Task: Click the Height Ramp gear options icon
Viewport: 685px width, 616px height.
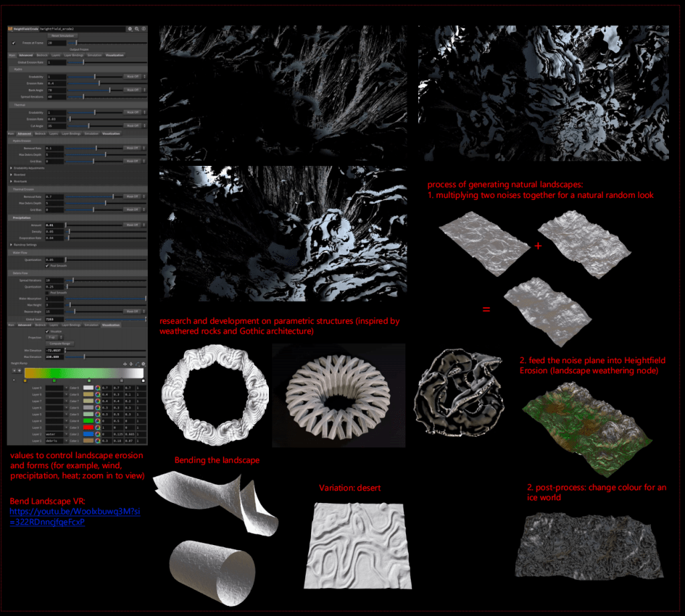Action: pyautogui.click(x=143, y=363)
